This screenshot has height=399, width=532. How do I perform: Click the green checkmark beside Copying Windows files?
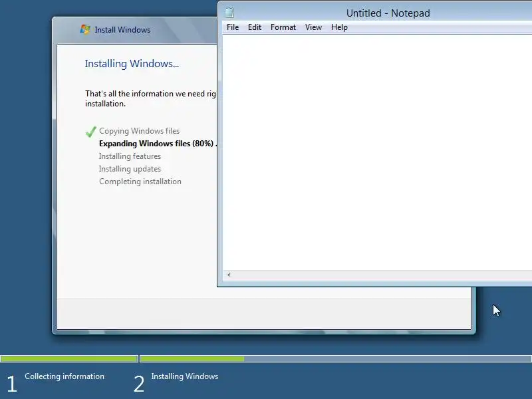click(x=91, y=132)
